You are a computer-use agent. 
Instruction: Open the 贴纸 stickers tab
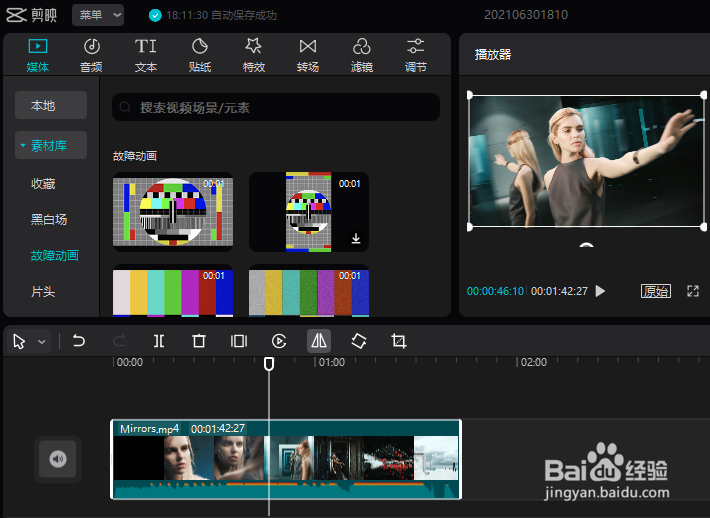coord(200,55)
